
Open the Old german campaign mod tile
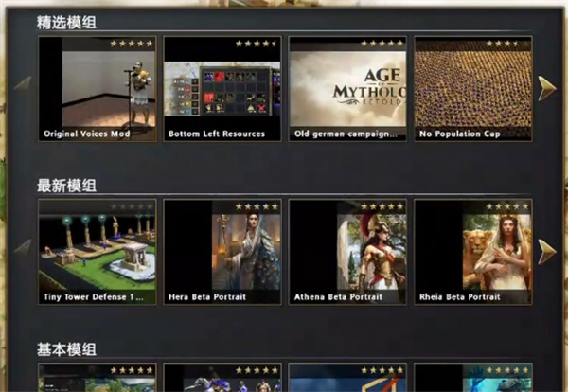click(x=347, y=88)
